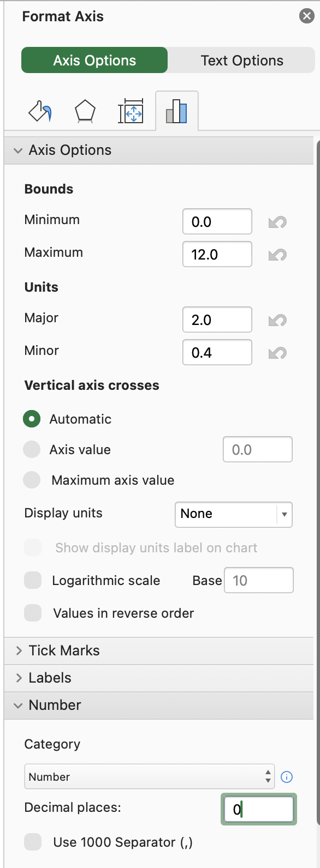
Task: Reset the Maximum bound value arrow
Action: click(x=277, y=255)
